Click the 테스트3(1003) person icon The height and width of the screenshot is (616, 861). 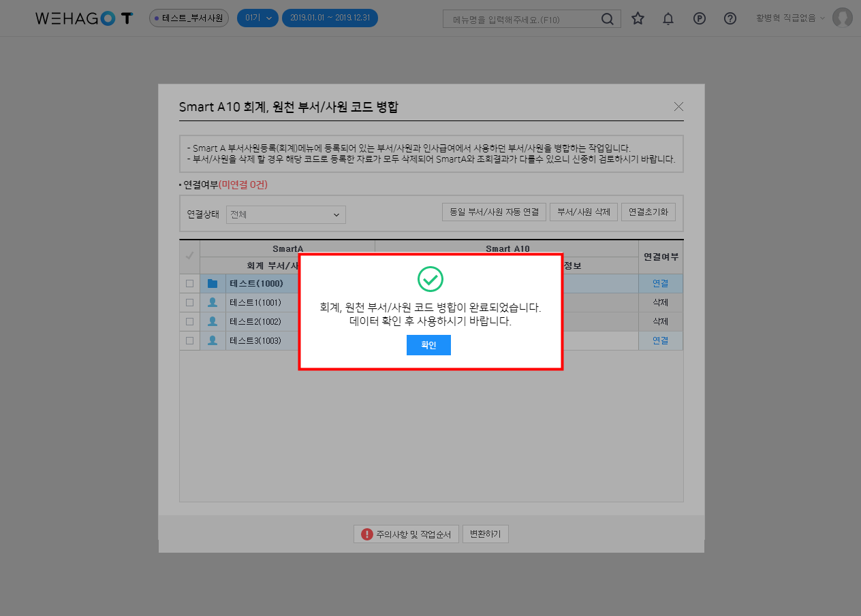point(213,341)
